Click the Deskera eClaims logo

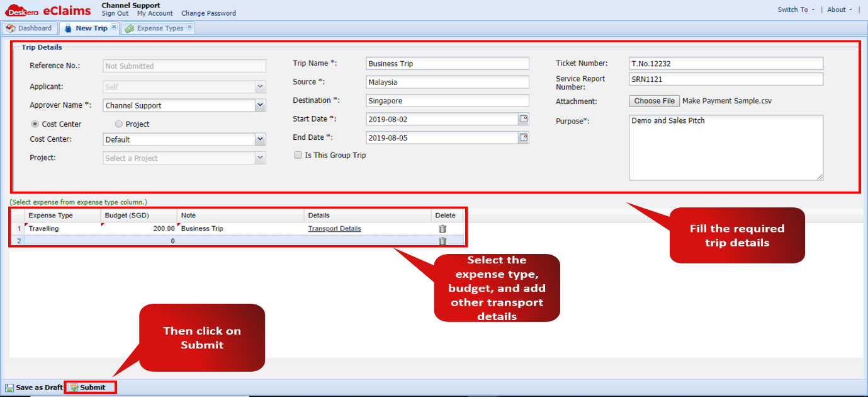click(48, 10)
